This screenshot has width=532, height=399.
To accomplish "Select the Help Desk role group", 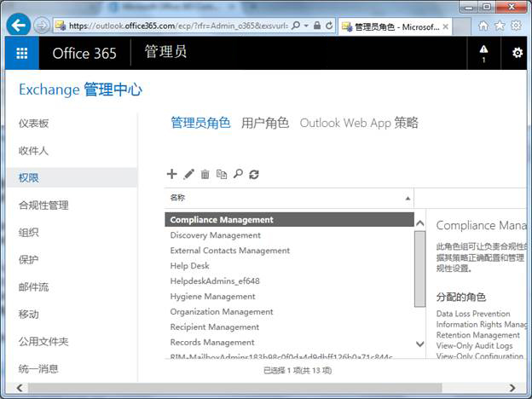I will (189, 266).
